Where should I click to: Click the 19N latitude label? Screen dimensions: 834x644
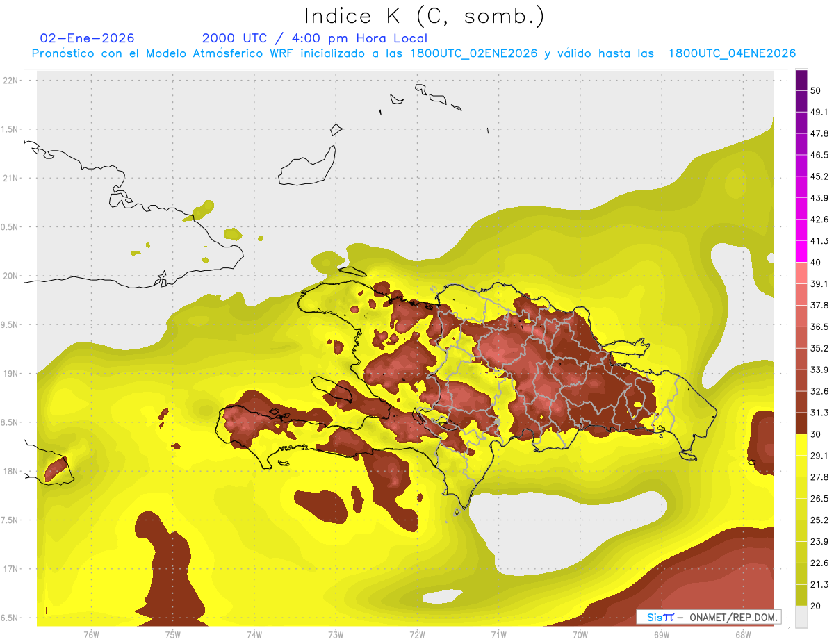10,374
